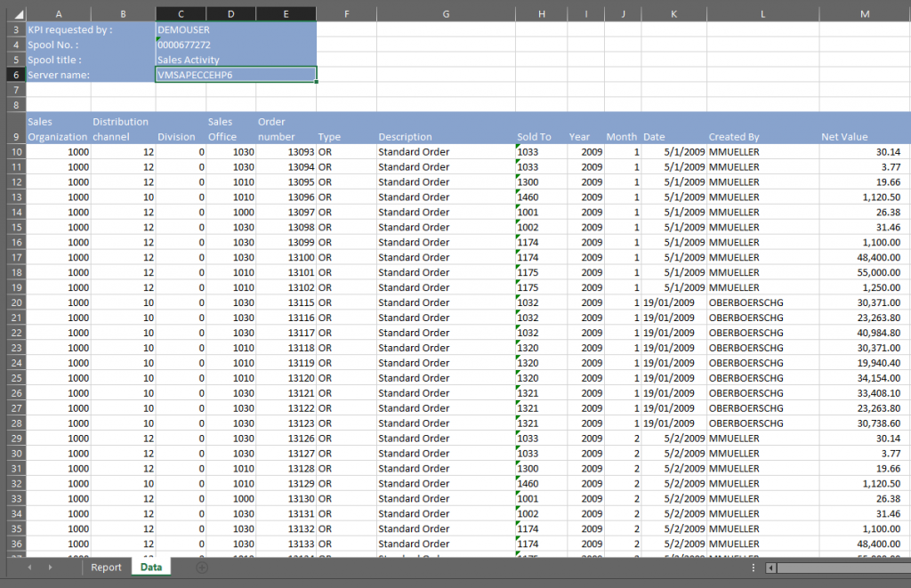Click the sheet tabs scroll right arrow
The height and width of the screenshot is (588, 911).
[x=50, y=568]
